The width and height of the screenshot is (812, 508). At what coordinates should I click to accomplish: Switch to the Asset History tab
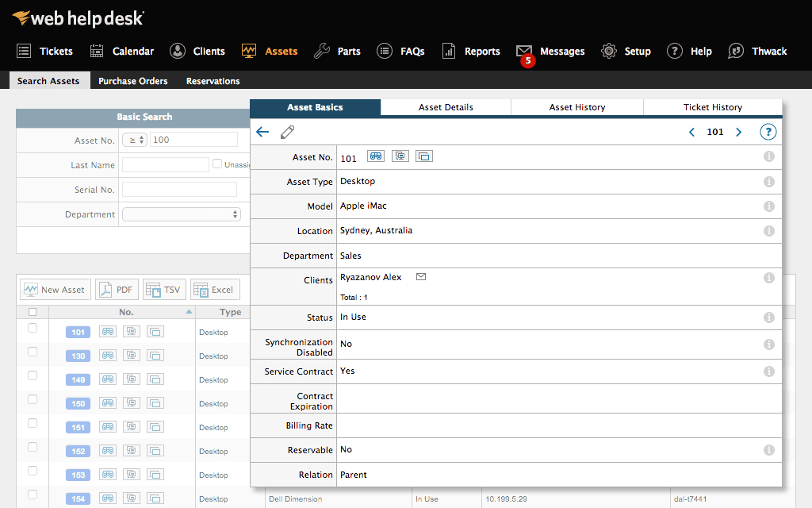click(x=576, y=106)
